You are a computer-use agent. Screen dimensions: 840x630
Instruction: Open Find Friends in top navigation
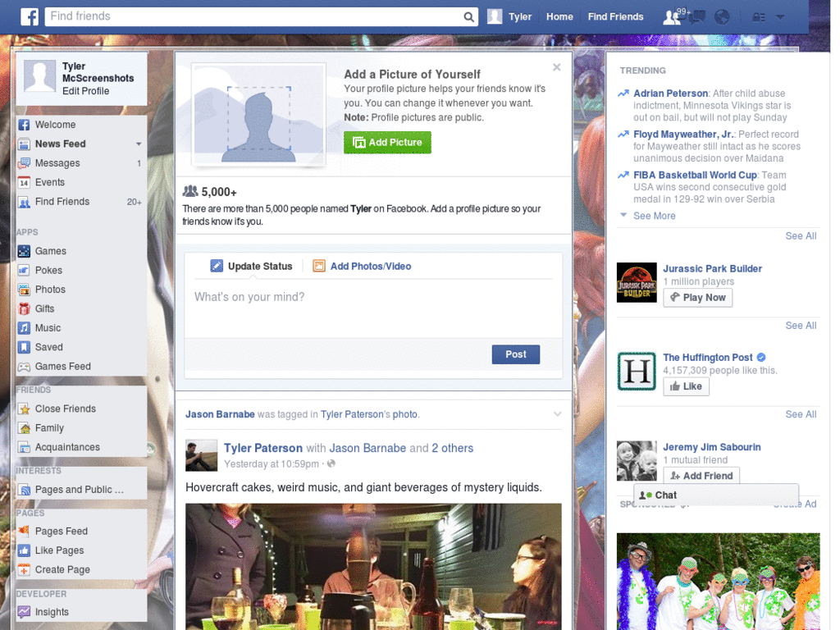[x=615, y=17]
